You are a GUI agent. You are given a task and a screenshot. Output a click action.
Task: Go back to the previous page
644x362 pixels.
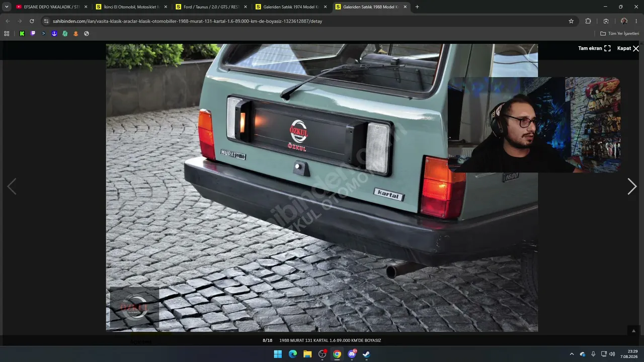click(8, 21)
